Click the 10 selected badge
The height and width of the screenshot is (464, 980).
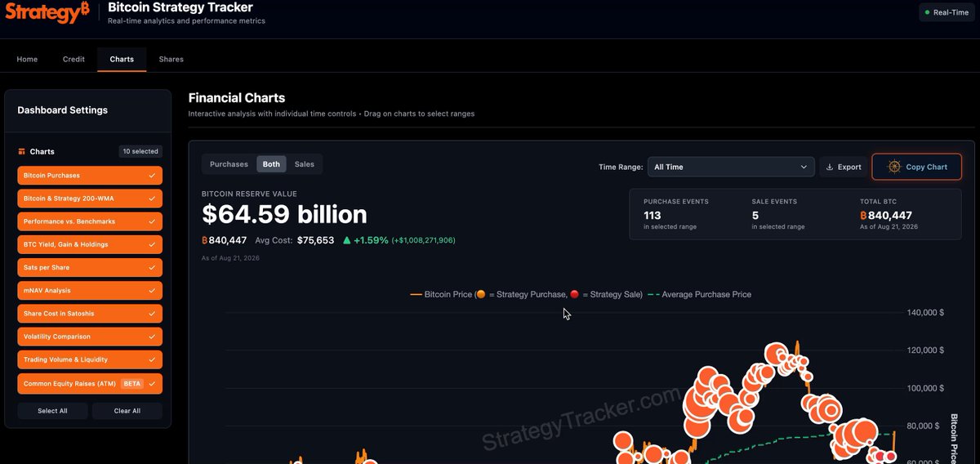(140, 151)
